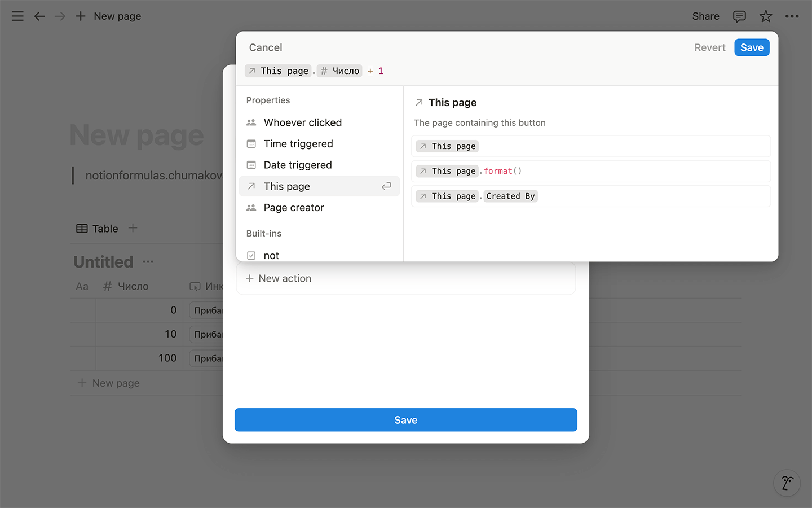Image resolution: width=812 pixels, height=508 pixels.
Task: Add a new database view with plus
Action: click(133, 228)
